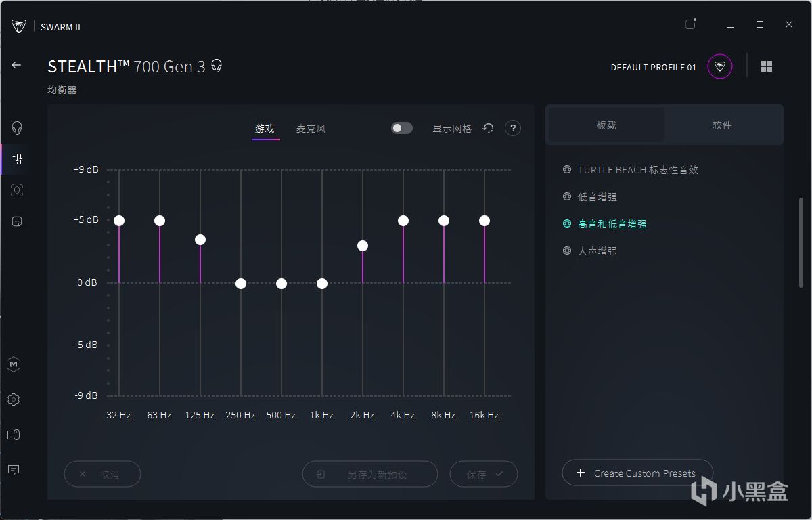Click the 1k Hz slider handle

tap(322, 284)
